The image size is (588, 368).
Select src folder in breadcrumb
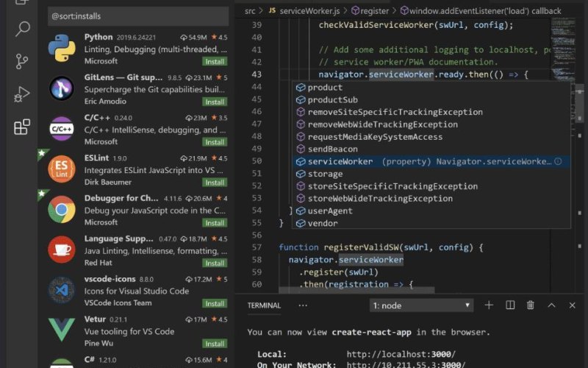[250, 11]
